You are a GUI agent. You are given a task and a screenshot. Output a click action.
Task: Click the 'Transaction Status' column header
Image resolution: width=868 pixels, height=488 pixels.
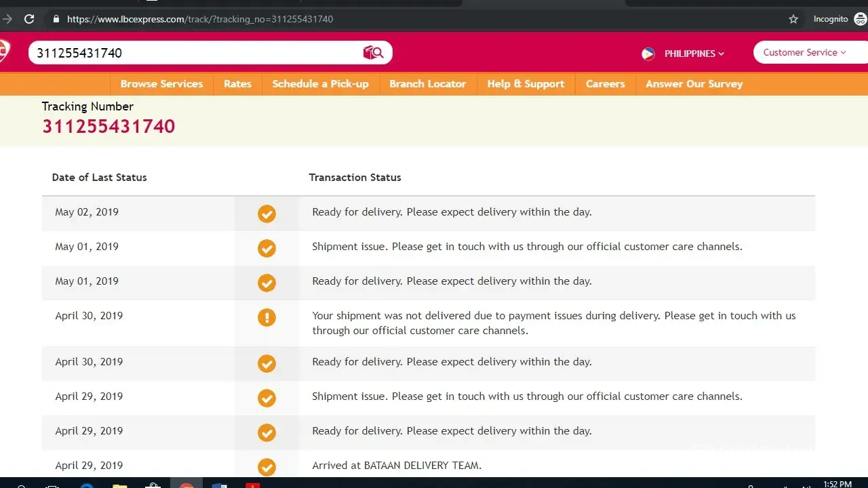tap(355, 178)
